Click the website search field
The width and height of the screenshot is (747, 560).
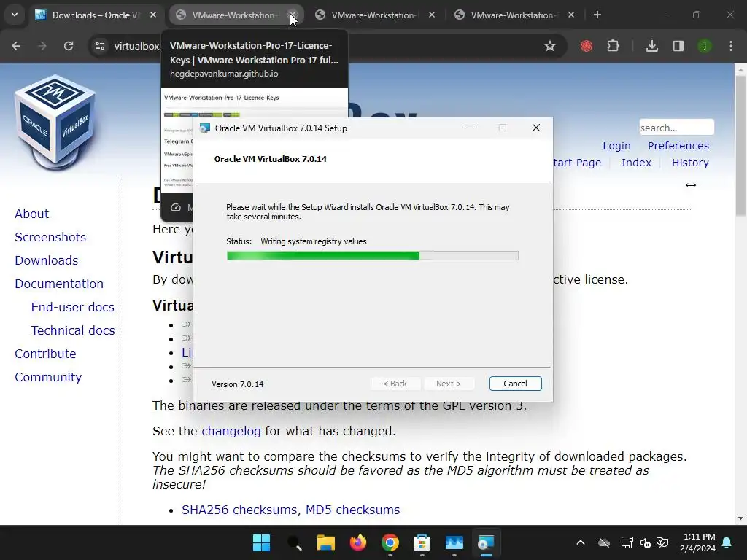point(676,128)
